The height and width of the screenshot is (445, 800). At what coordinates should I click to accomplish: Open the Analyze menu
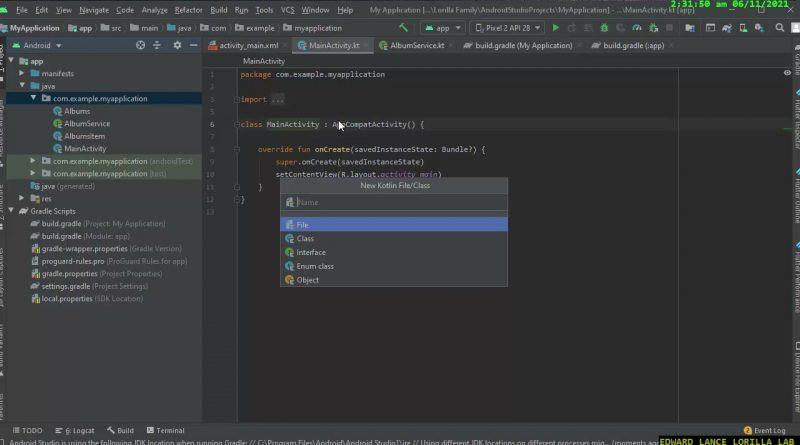tap(155, 10)
